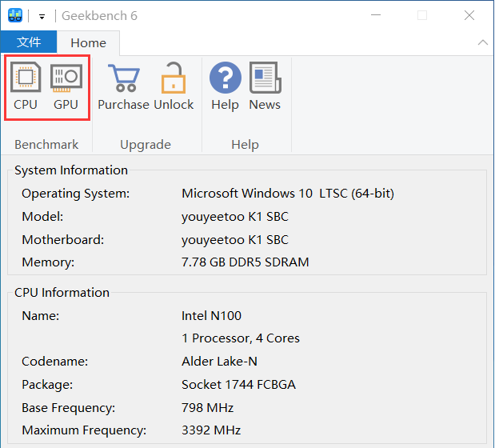
Task: Click the Base Frequency: label
Action: [x=69, y=408]
